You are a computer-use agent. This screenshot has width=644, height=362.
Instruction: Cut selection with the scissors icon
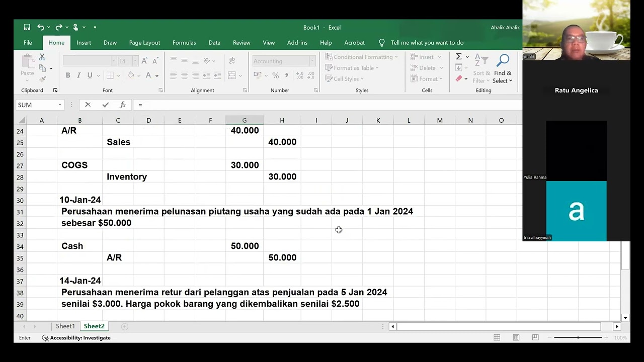(42, 57)
